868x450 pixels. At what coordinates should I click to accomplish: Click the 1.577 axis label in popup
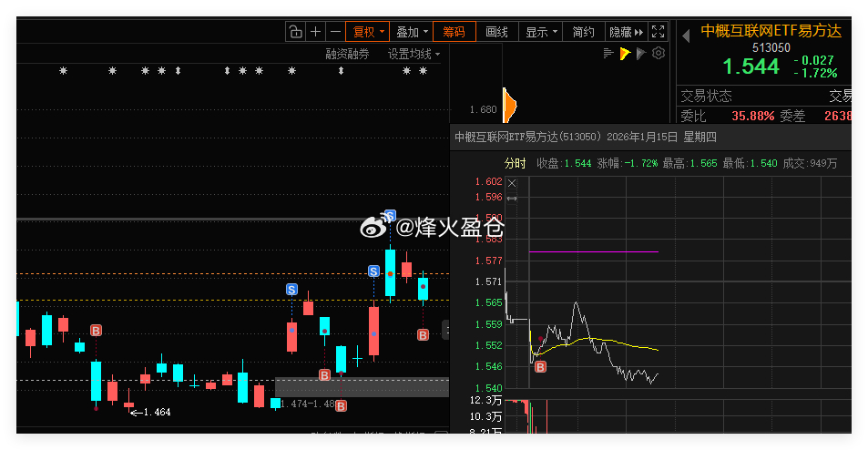pyautogui.click(x=488, y=261)
